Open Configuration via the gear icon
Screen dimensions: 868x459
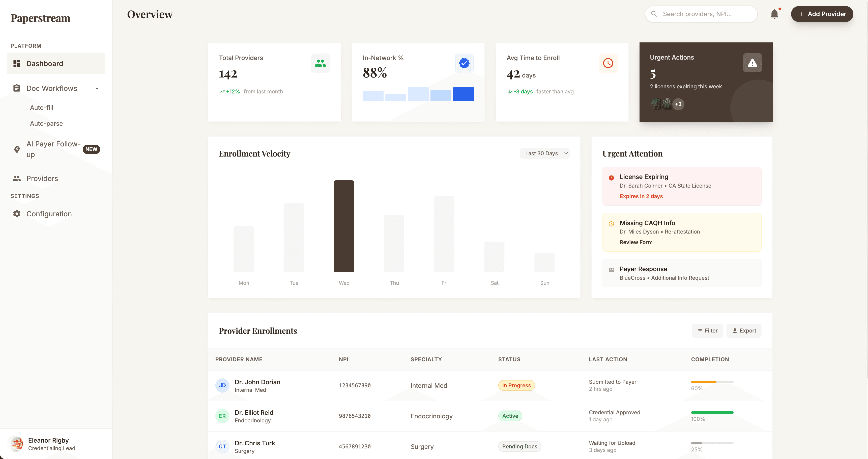[16, 214]
